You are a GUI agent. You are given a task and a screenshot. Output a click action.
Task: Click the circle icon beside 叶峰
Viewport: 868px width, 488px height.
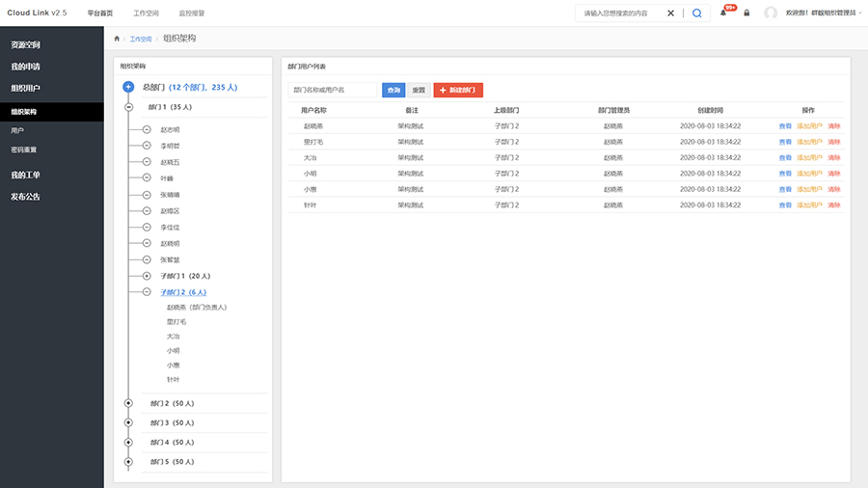click(147, 177)
